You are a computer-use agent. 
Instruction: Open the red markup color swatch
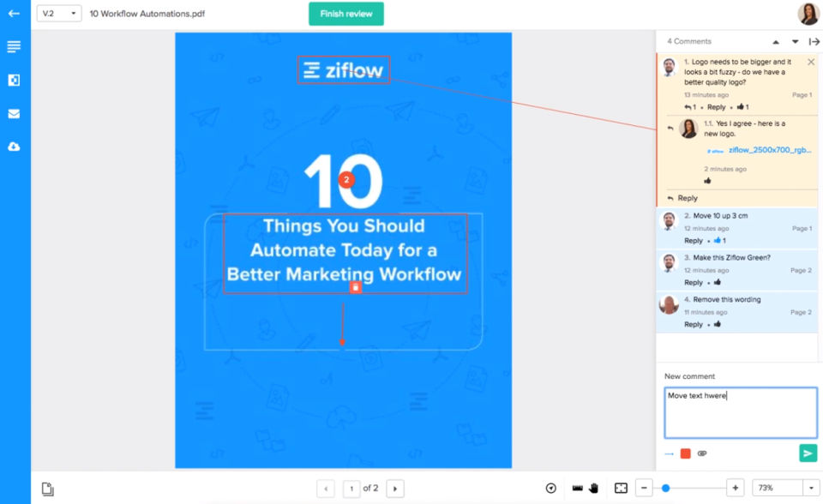click(686, 453)
